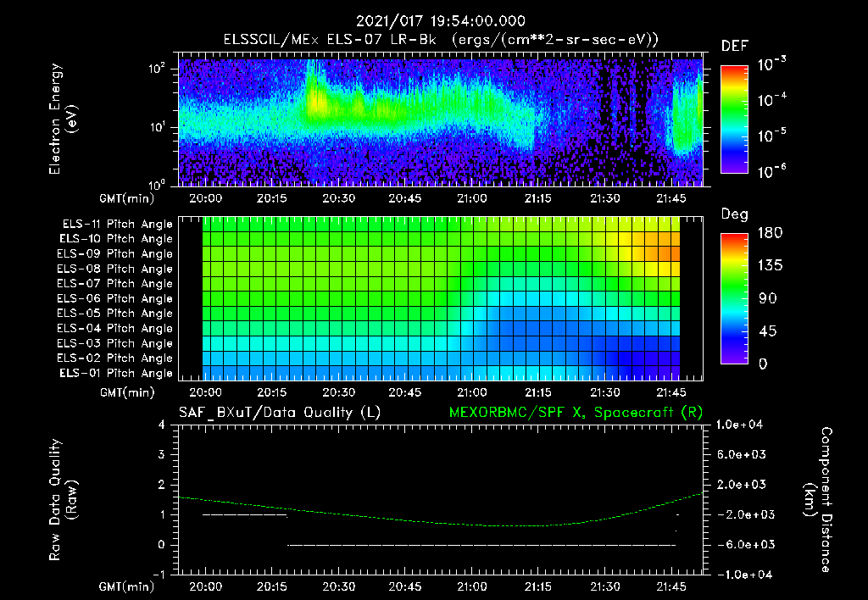Click the DEF color scale bar
This screenshot has width=868, height=600.
tap(734, 119)
